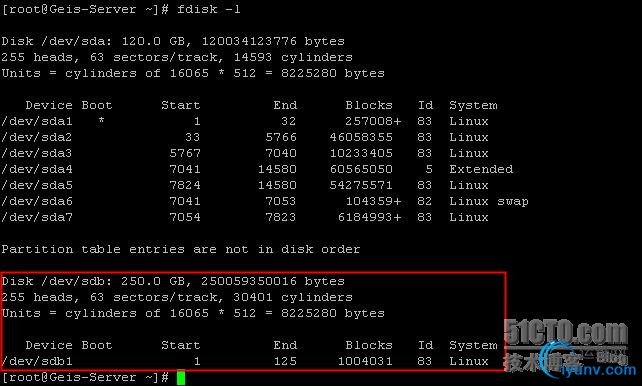The width and height of the screenshot is (642, 386).
Task: Click the "6184993+" blocks value
Action: [x=369, y=217]
